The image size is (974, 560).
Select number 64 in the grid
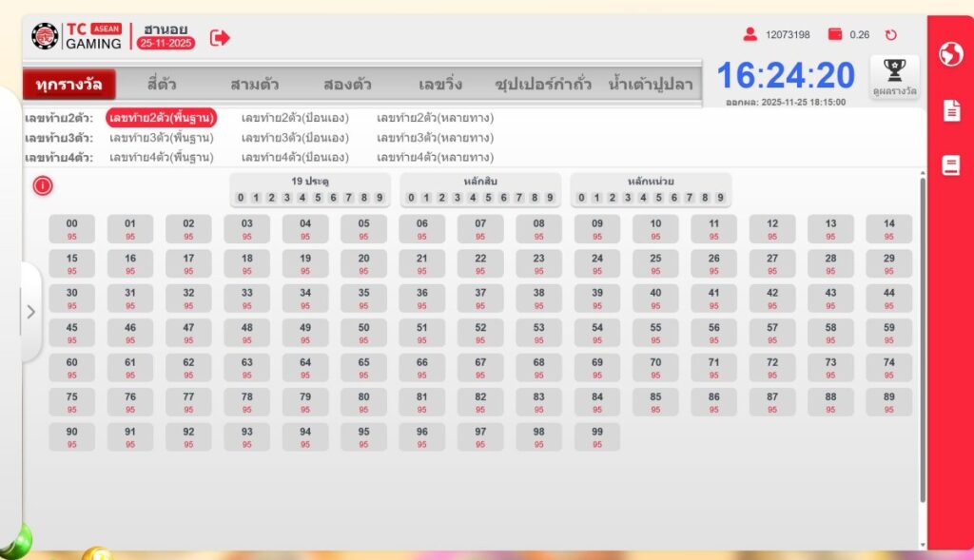click(x=305, y=368)
